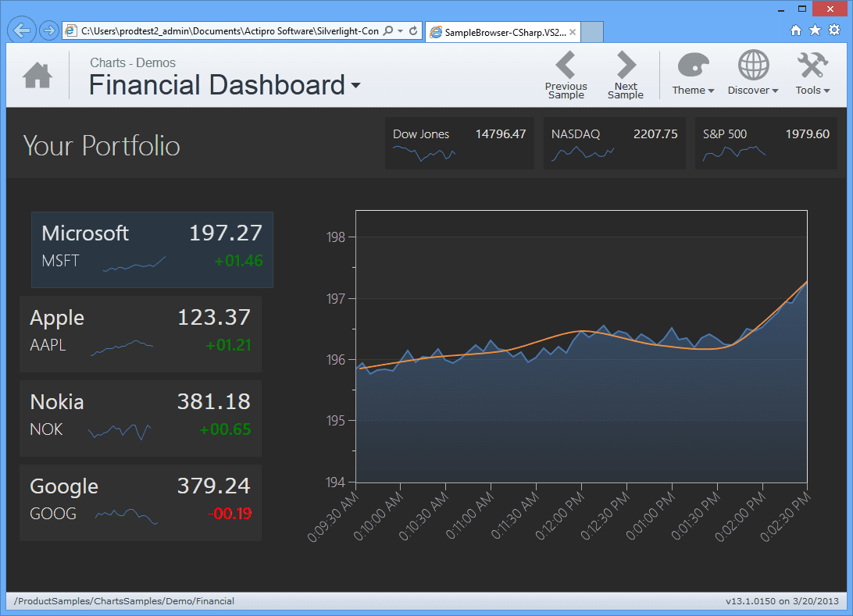Click the S&P 500 value 1979.60
This screenshot has height=616, width=853.
pyautogui.click(x=808, y=134)
